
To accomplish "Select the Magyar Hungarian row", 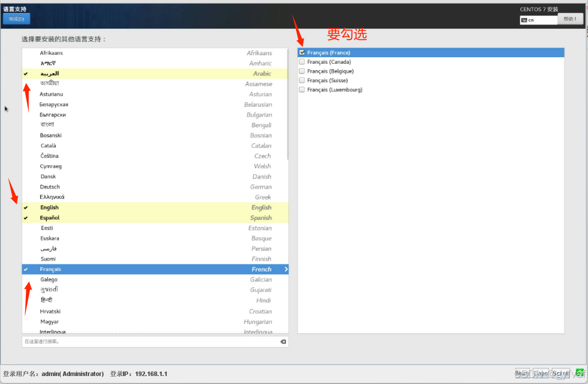I will pos(154,322).
